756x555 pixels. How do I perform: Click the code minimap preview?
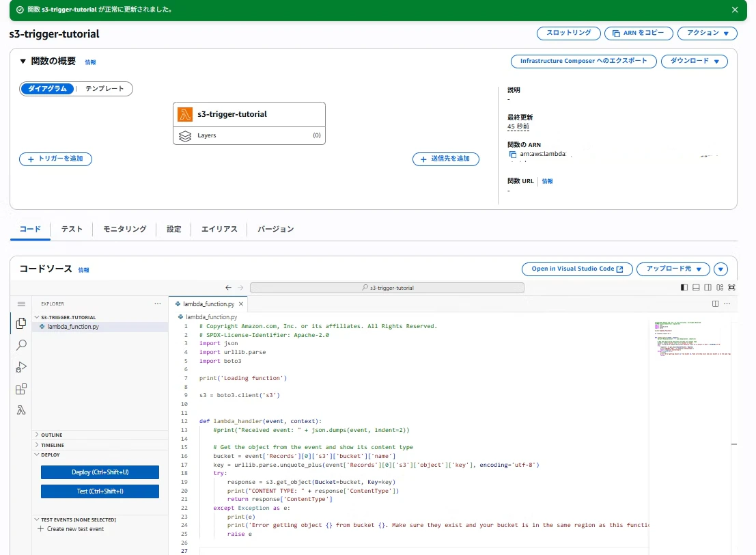pyautogui.click(x=691, y=338)
